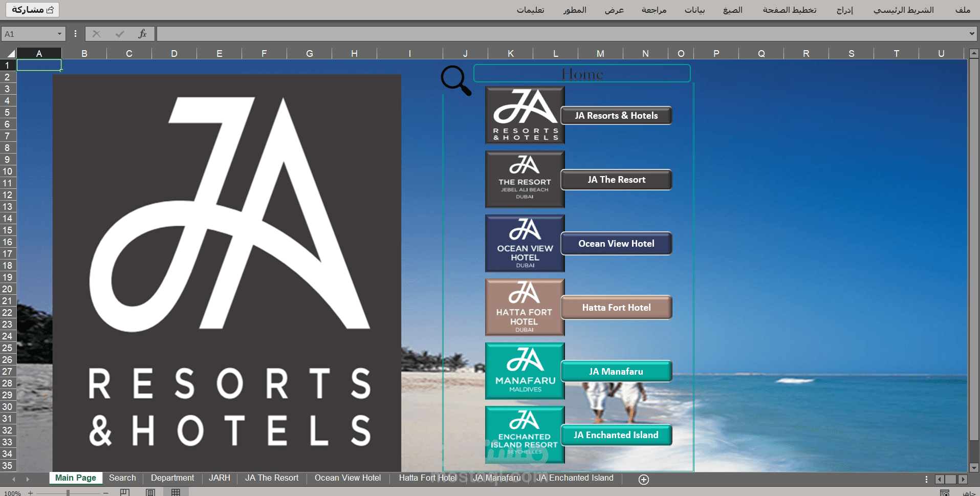980x496 pixels.
Task: Click the magnifying glass search icon
Action: pyautogui.click(x=456, y=80)
